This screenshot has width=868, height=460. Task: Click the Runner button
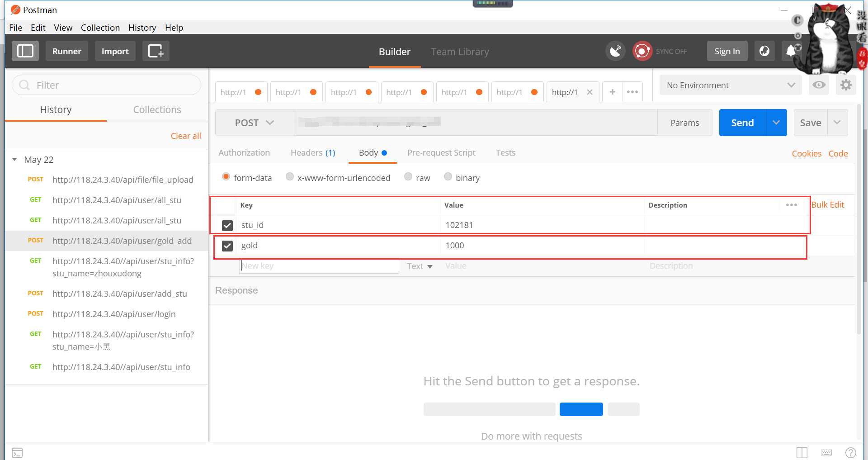tap(67, 51)
